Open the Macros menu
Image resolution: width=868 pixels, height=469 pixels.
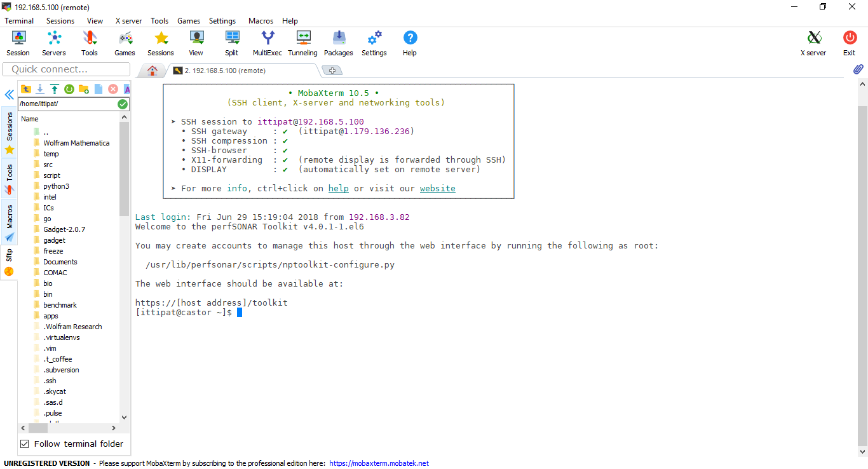(261, 21)
